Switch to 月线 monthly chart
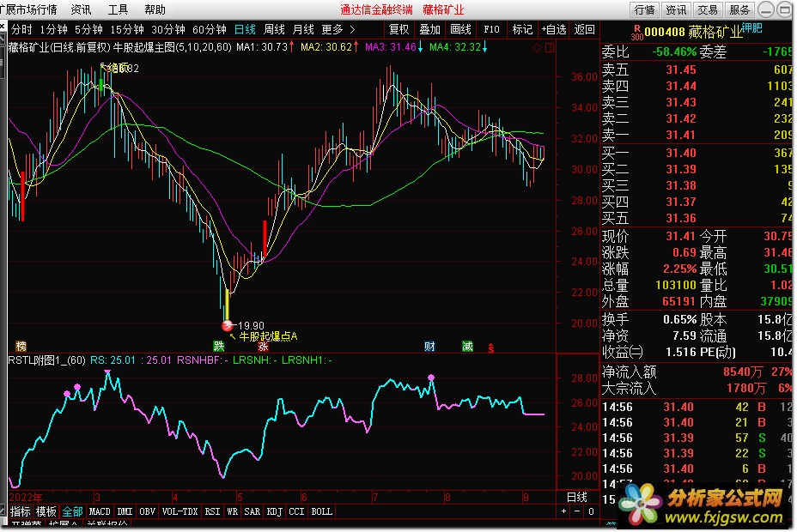Viewport: 797px width, 532px height. (x=303, y=29)
